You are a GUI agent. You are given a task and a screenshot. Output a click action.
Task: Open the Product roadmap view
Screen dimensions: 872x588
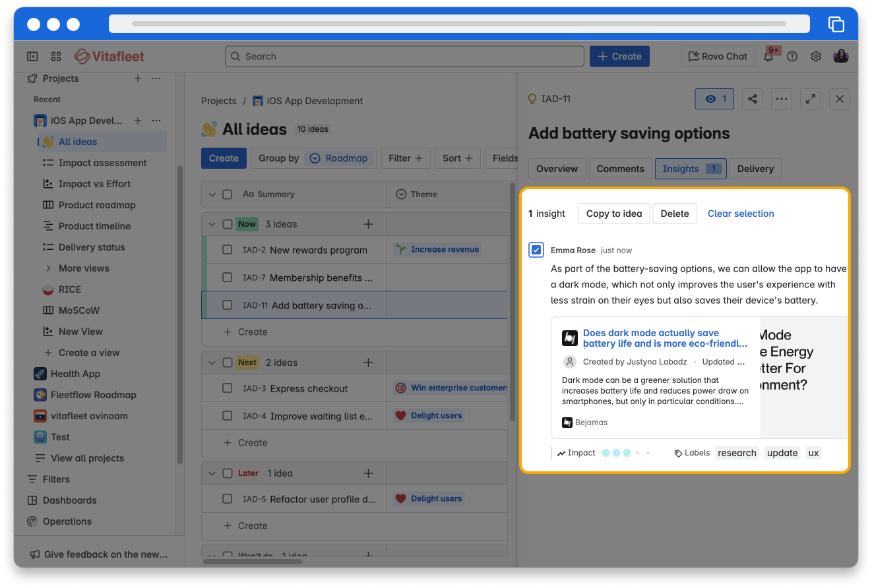97,205
